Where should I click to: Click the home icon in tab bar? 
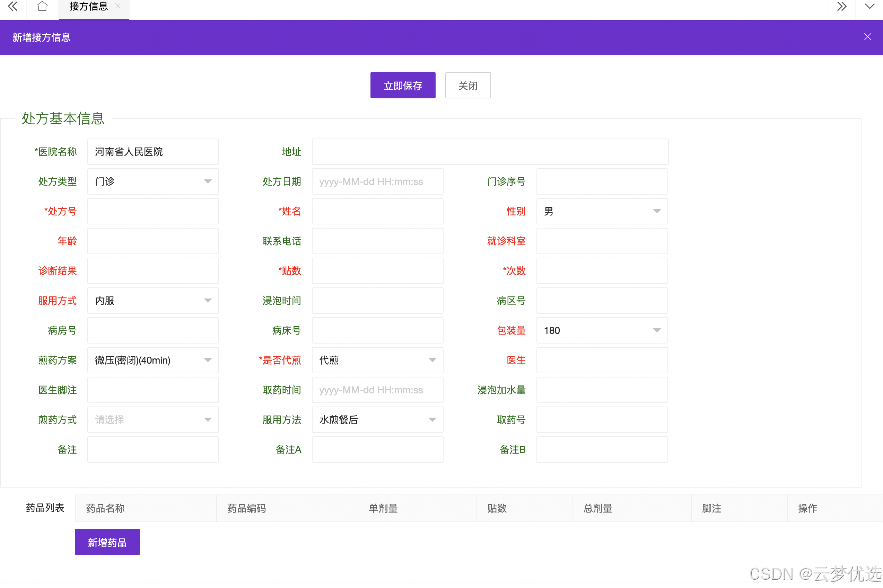coord(42,6)
